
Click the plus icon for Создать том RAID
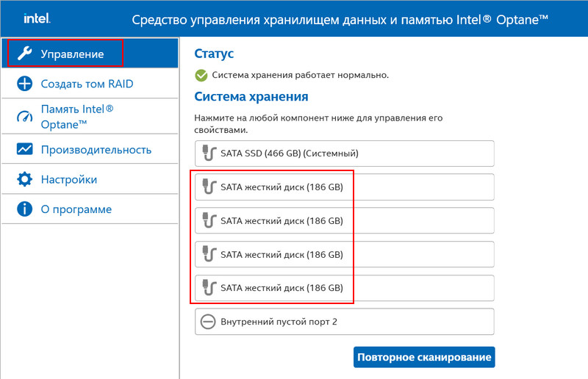pos(25,84)
